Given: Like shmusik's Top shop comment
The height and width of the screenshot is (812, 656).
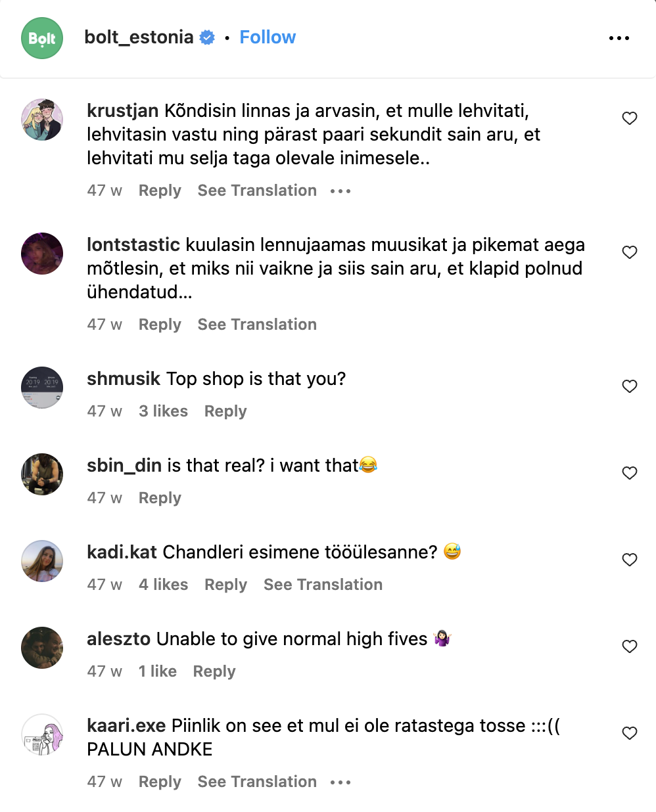Looking at the screenshot, I should (629, 386).
